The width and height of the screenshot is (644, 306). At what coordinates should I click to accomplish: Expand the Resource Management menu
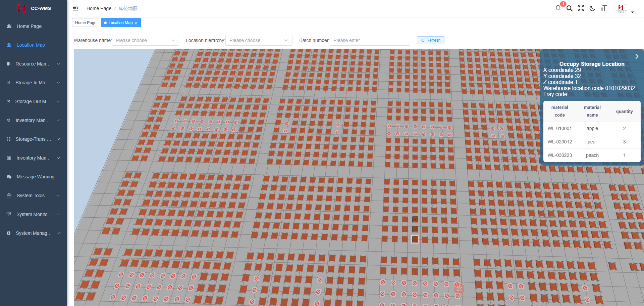click(x=33, y=64)
